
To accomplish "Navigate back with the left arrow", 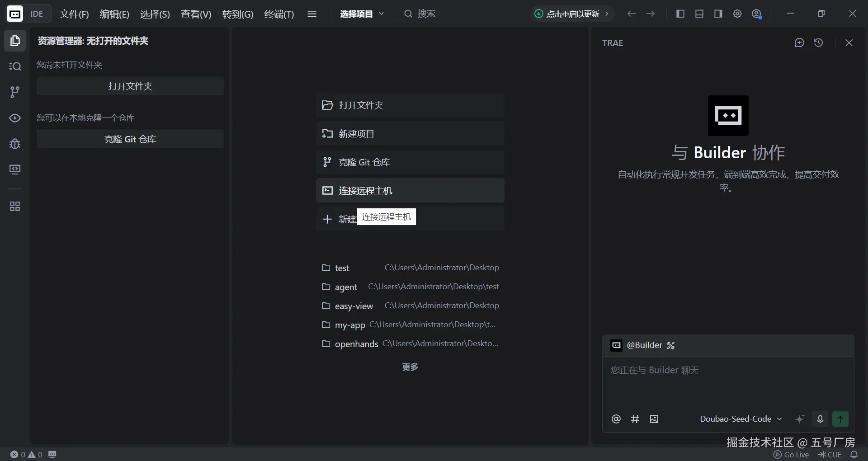I will (632, 14).
